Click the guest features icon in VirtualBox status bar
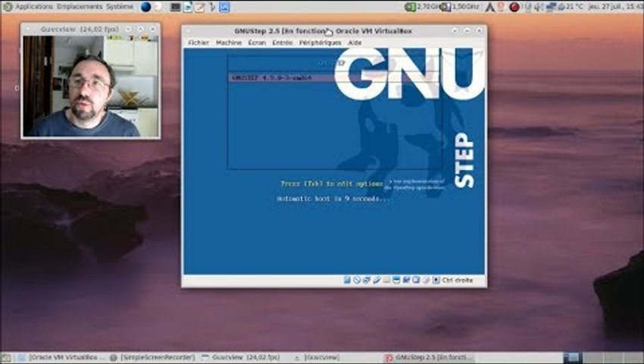 pyautogui.click(x=416, y=280)
